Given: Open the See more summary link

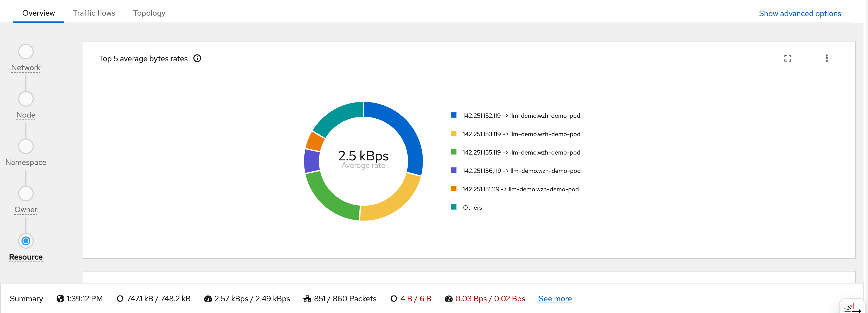Looking at the screenshot, I should point(555,299).
